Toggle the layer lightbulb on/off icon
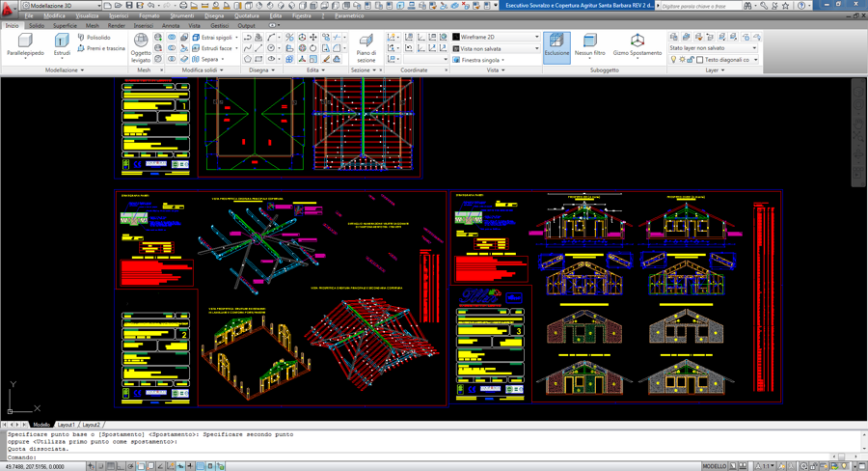The width and height of the screenshot is (868, 471). tap(673, 60)
